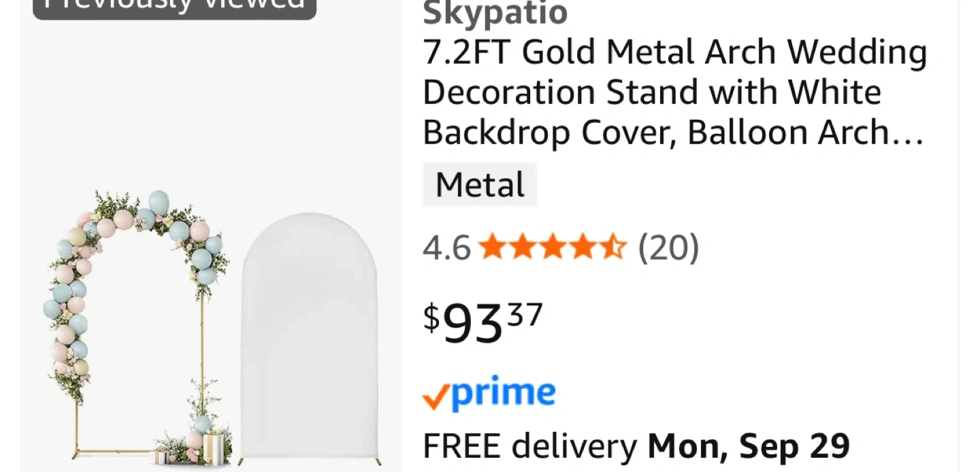The width and height of the screenshot is (980, 472).
Task: Click the dollar sign before the price
Action: [431, 318]
